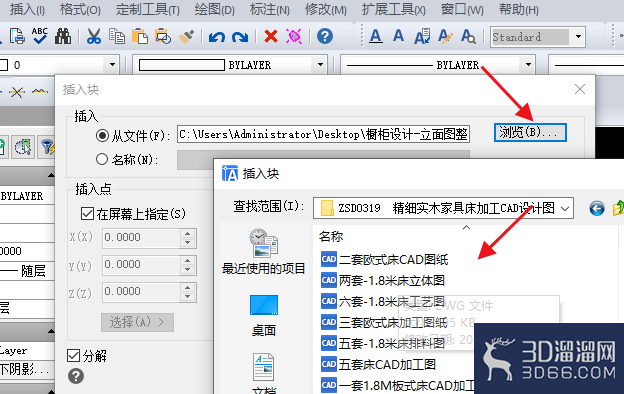
Task: Click the underlined A multiline text icon
Action: [376, 36]
